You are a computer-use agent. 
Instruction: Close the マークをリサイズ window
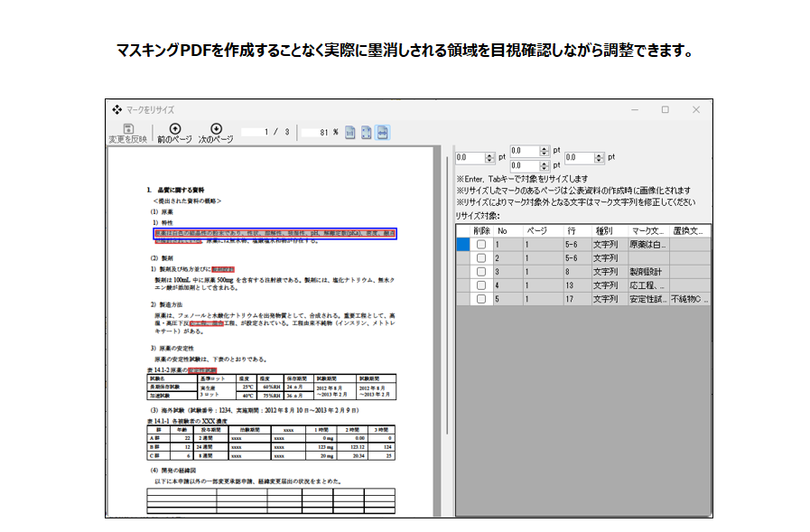[696, 109]
